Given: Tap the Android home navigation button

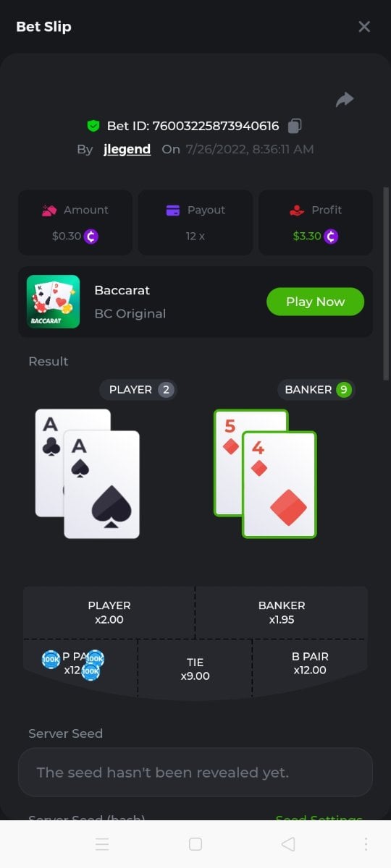Looking at the screenshot, I should tap(195, 844).
